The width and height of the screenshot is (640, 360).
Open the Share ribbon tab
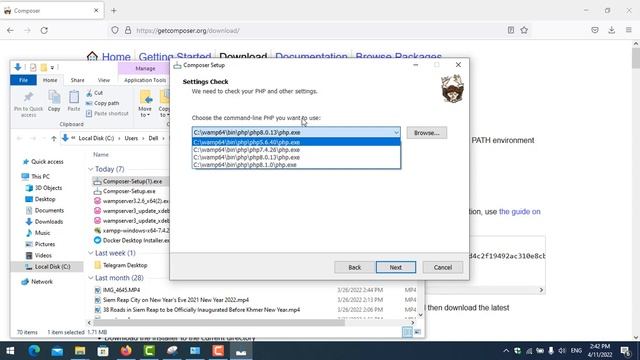point(77,80)
